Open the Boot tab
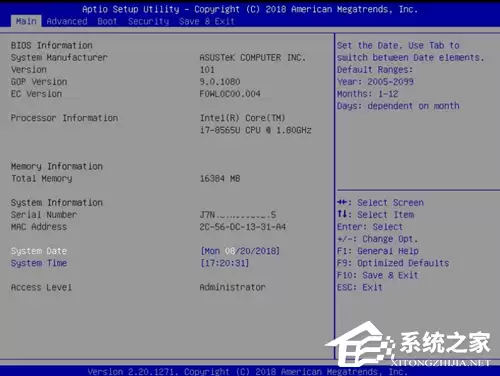500x376 pixels. [x=107, y=21]
